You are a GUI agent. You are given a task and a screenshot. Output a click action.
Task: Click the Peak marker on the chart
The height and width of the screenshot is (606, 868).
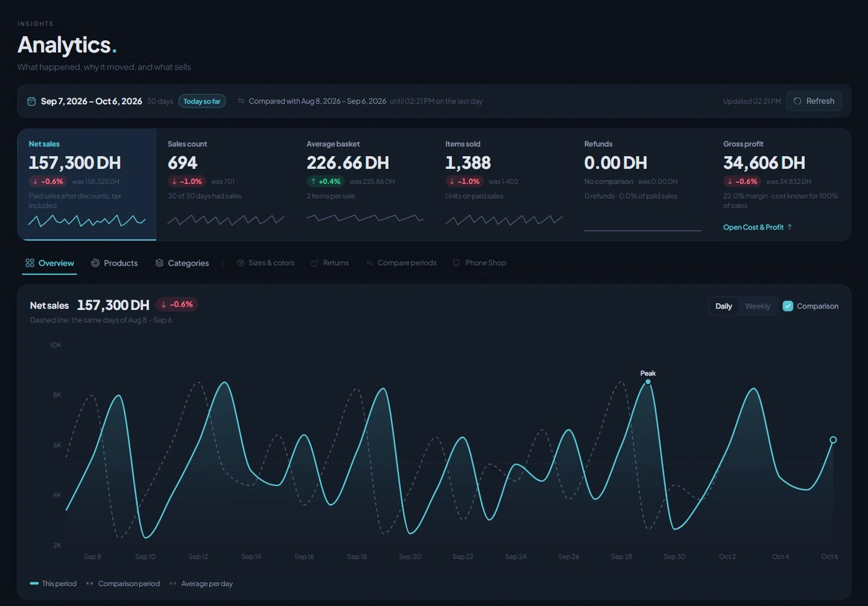pos(648,382)
